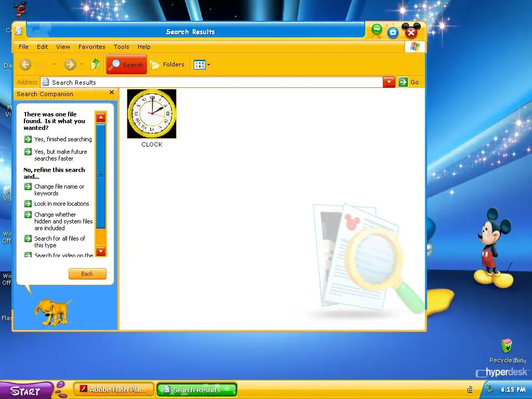Choose Search for all files of this type
Viewport: 532px width, 399px height.
pos(60,242)
